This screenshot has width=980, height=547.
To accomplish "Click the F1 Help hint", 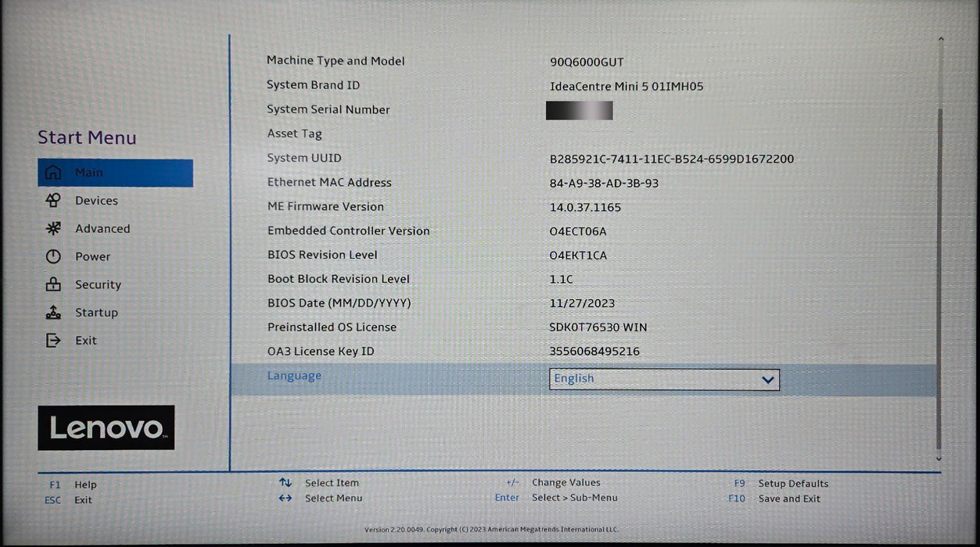I will click(73, 484).
